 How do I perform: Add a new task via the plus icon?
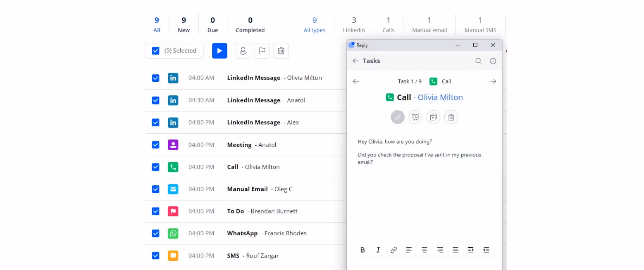point(493,61)
